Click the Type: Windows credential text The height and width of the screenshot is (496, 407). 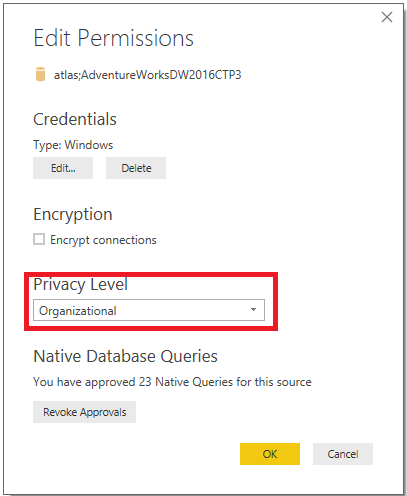tap(73, 145)
